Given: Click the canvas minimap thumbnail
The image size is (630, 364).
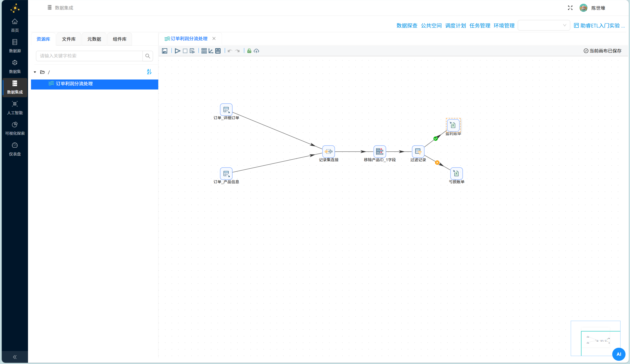Looking at the screenshot, I should tap(595, 338).
